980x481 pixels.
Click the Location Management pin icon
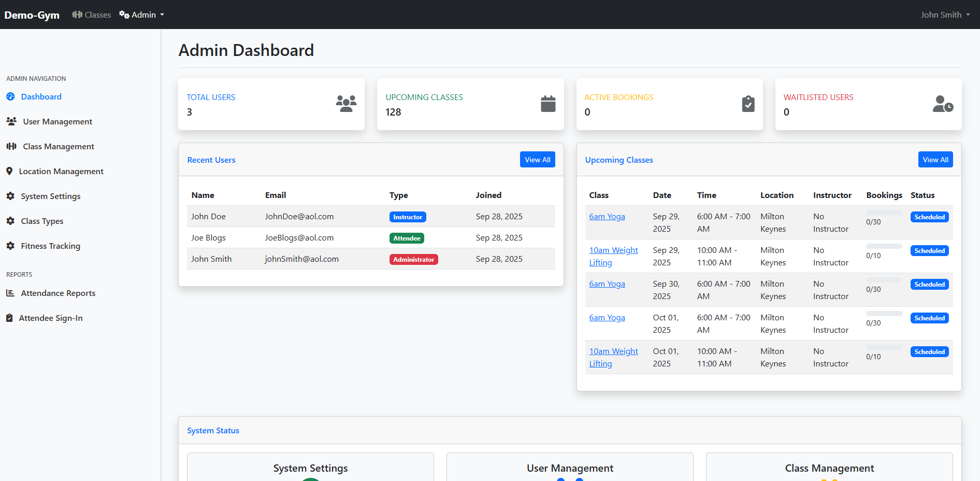pyautogui.click(x=9, y=171)
